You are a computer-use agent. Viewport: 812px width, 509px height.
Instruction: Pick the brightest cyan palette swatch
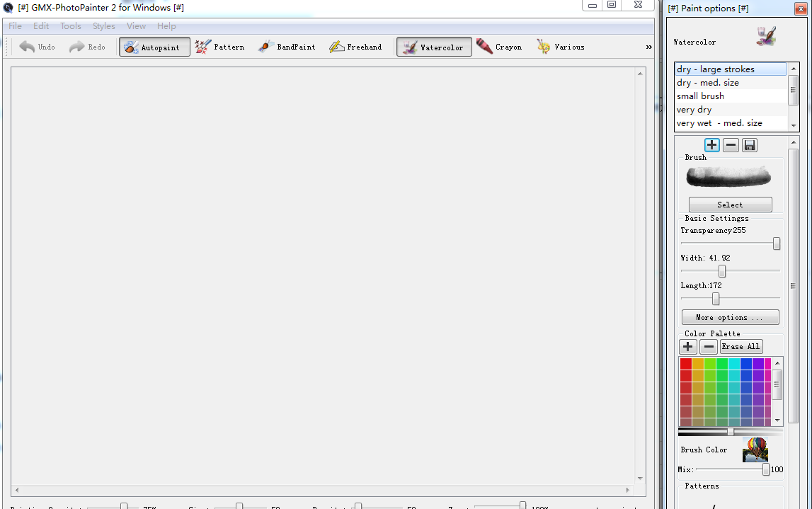[734, 363]
